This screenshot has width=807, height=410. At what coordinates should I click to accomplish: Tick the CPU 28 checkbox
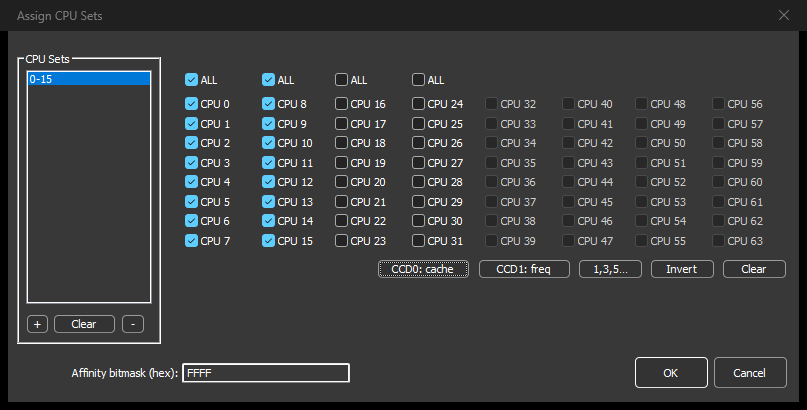pyautogui.click(x=418, y=182)
